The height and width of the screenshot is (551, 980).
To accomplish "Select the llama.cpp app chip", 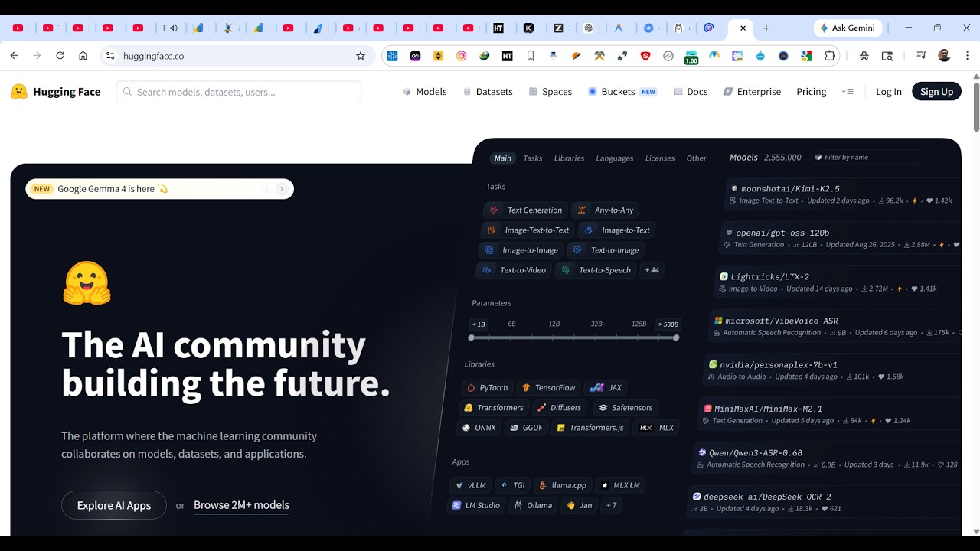I will click(x=563, y=485).
